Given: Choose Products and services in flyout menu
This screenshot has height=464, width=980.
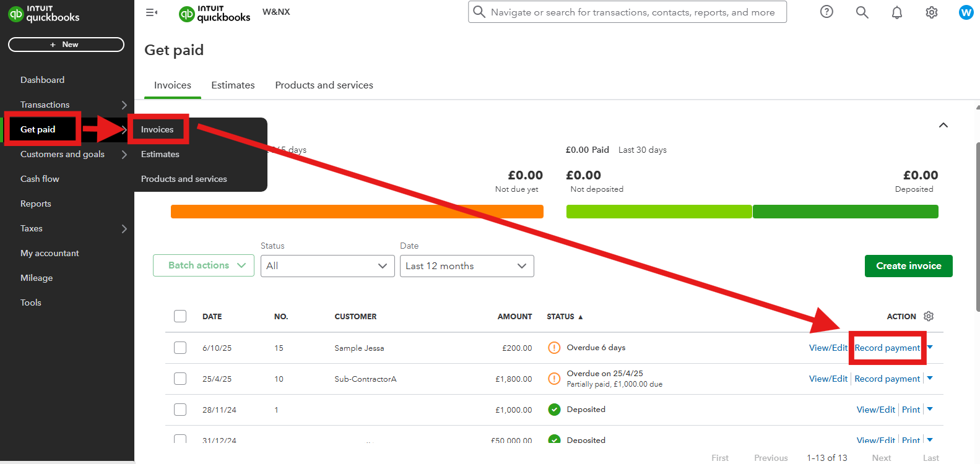Looking at the screenshot, I should click(184, 179).
